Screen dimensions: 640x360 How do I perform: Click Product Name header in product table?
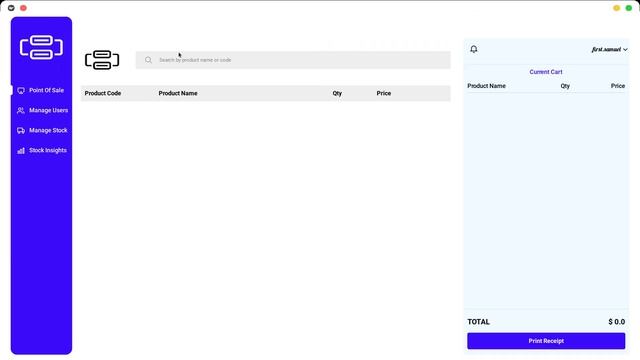(178, 93)
